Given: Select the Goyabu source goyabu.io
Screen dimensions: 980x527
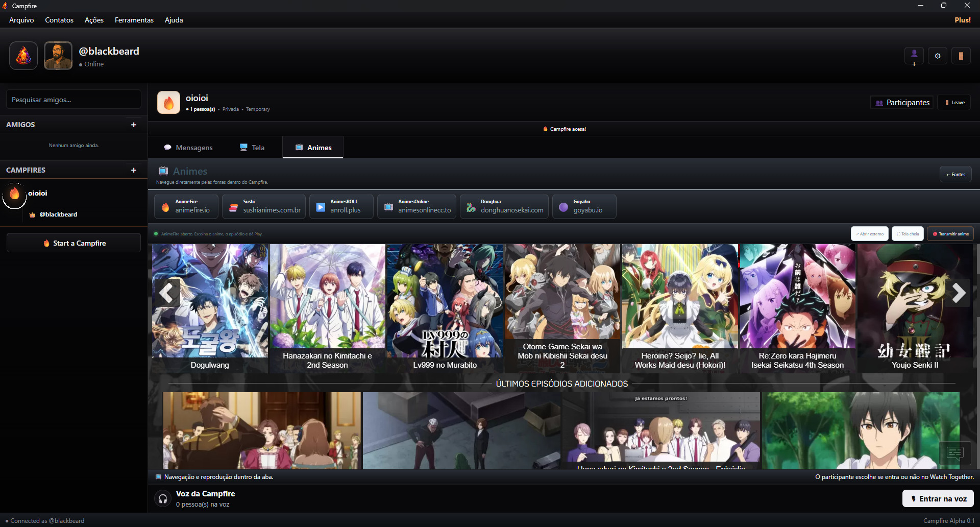Looking at the screenshot, I should [584, 206].
